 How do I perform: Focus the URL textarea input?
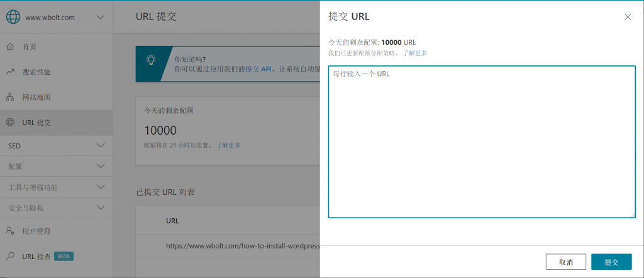(x=481, y=142)
